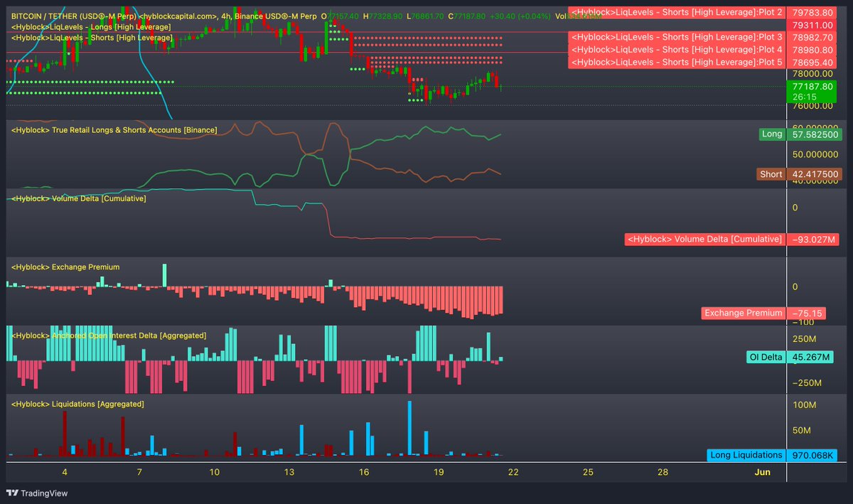Click date 13 on the time axis

[289, 472]
